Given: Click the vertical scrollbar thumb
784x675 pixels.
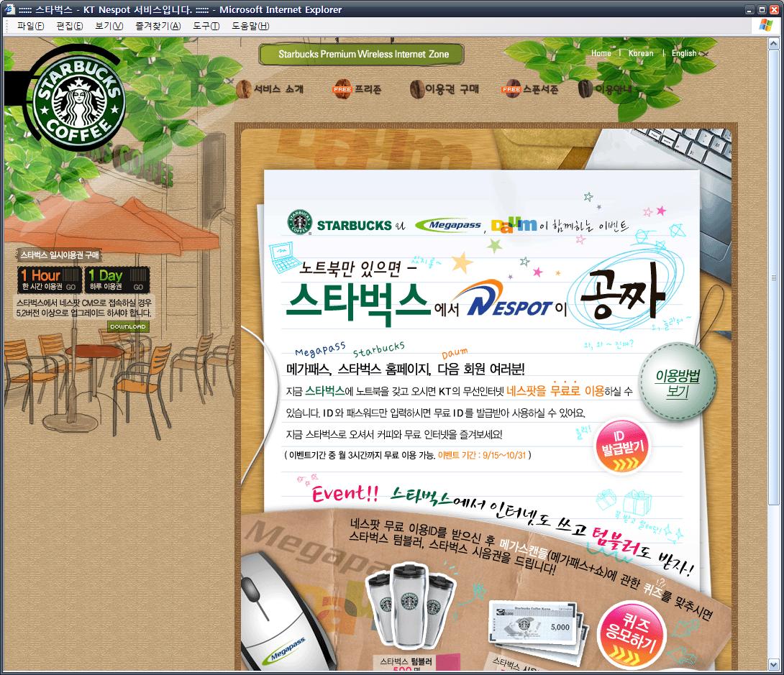Looking at the screenshot, I should [773, 277].
